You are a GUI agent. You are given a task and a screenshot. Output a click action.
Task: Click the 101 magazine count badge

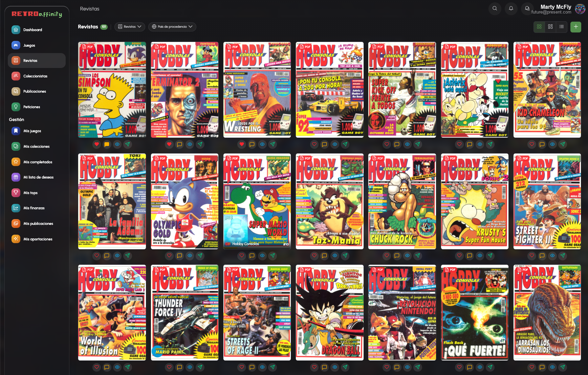point(104,27)
